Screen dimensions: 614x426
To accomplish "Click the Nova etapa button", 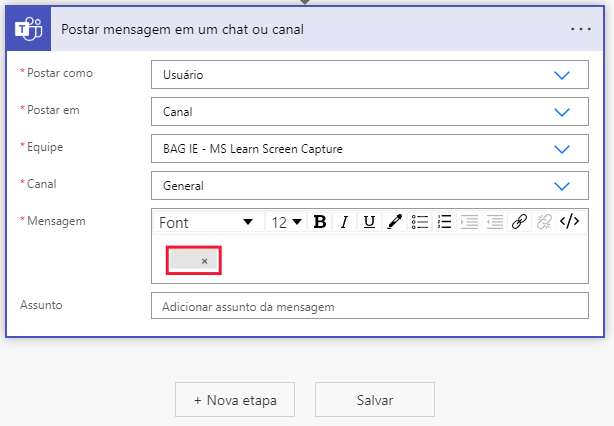I will (235, 400).
